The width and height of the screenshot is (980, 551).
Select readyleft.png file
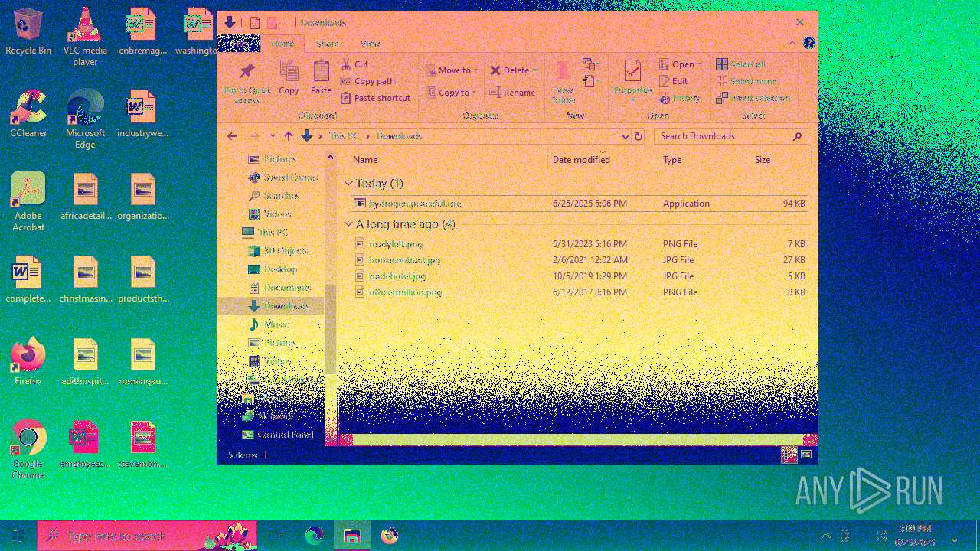pos(578,244)
